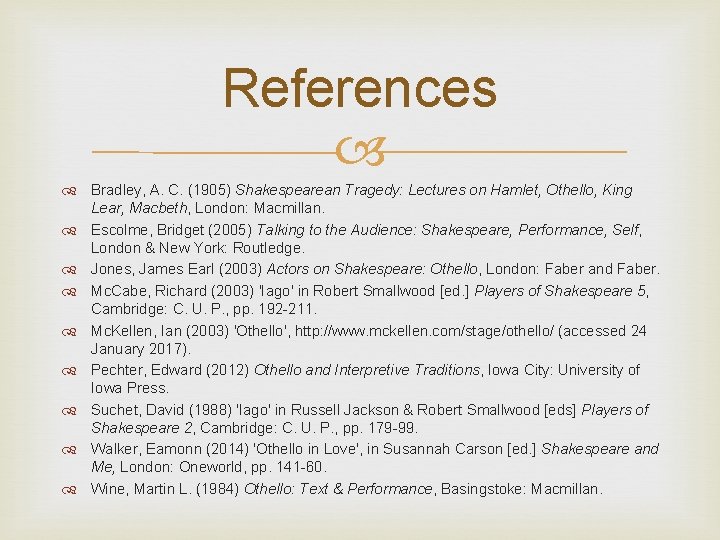Select the Suchet, David (1988) reference
The image size is (720, 540).
pyautogui.click(x=370, y=419)
